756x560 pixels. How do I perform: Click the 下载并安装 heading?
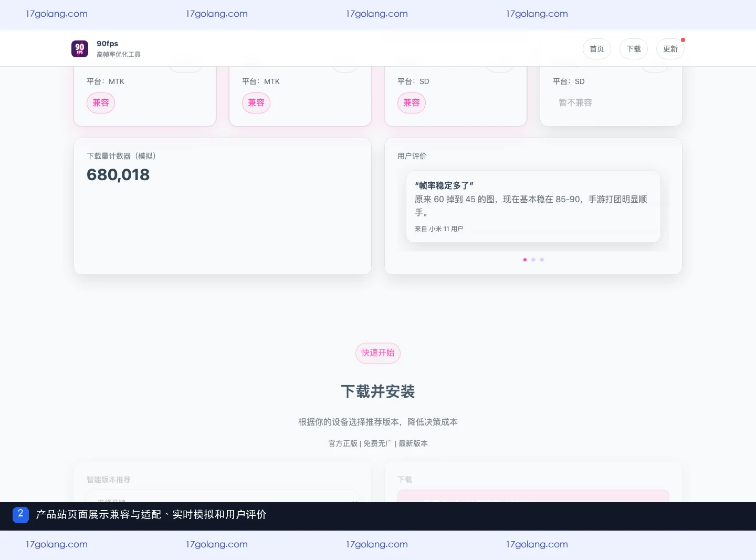click(378, 391)
